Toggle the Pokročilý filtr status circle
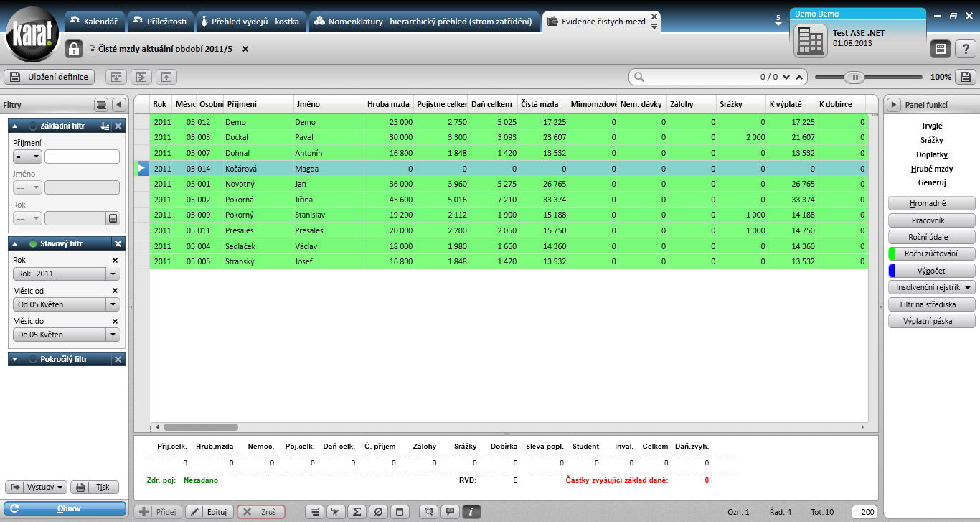Viewport: 980px width, 522px height. 33,358
